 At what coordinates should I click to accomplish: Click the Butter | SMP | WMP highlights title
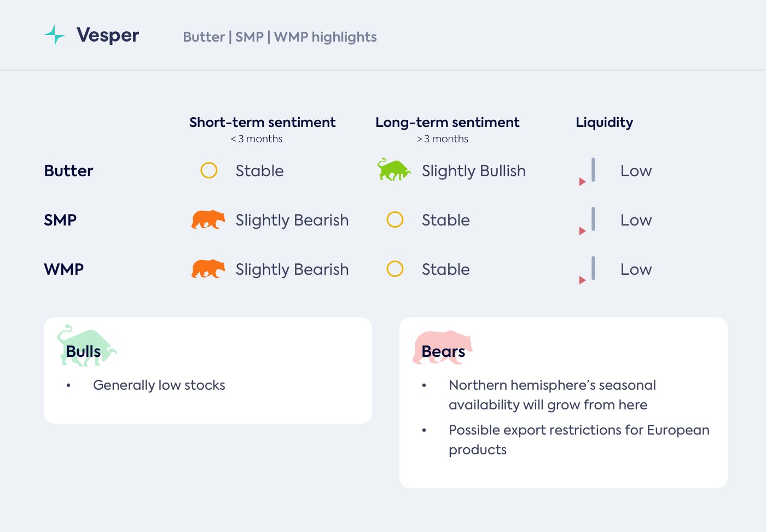click(280, 37)
